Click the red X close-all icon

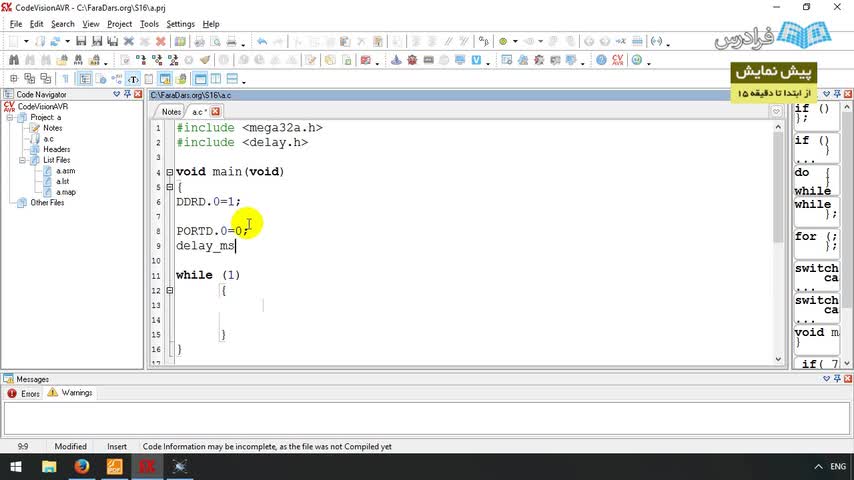coord(161,41)
